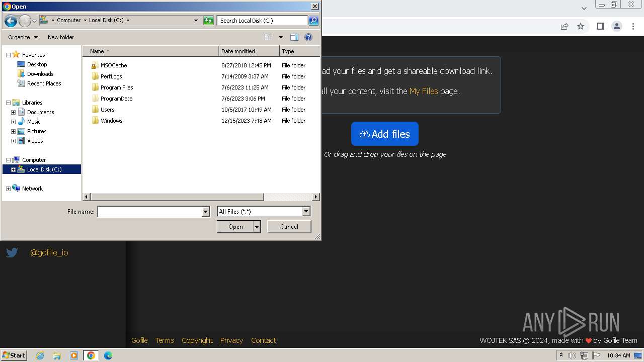644x362 pixels.
Task: Click the change view icon
Action: tap(269, 37)
